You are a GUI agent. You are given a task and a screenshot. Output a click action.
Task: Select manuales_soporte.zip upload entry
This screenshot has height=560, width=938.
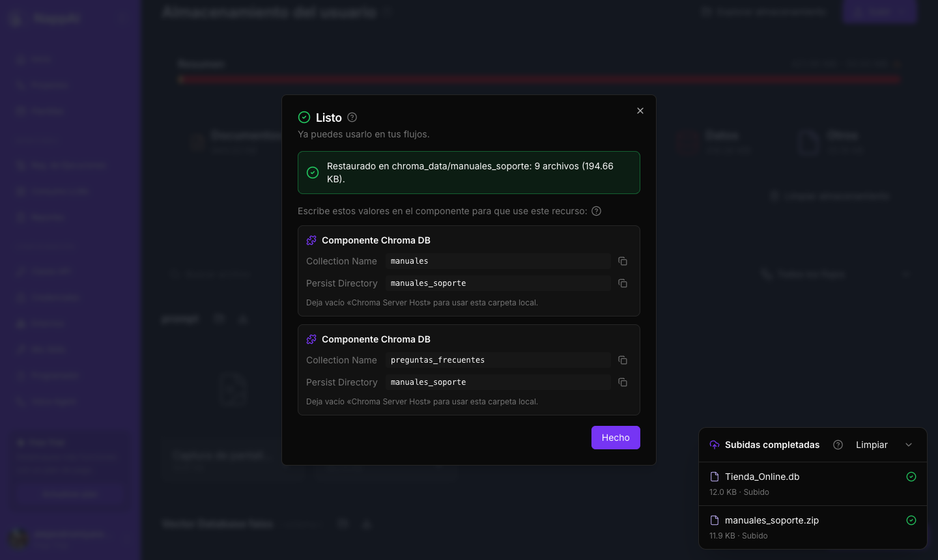pyautogui.click(x=813, y=527)
